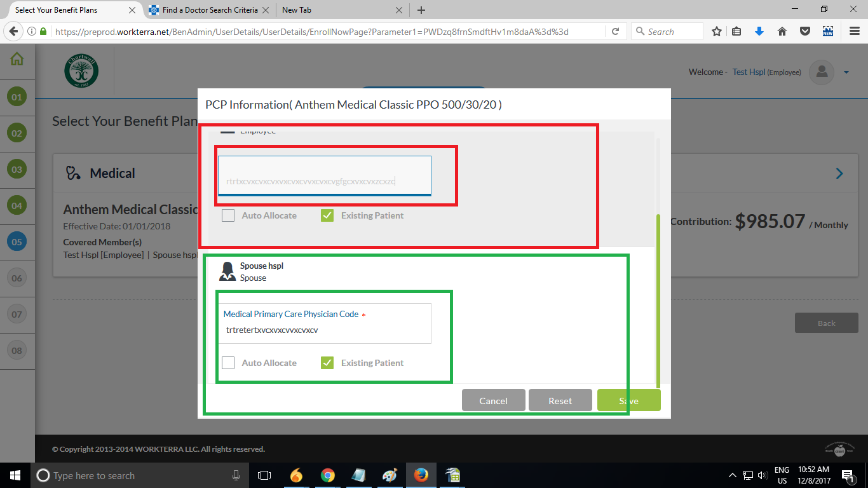The image size is (868, 488).
Task: Uncheck Existing Patient for the Employee
Action: pyautogui.click(x=327, y=215)
